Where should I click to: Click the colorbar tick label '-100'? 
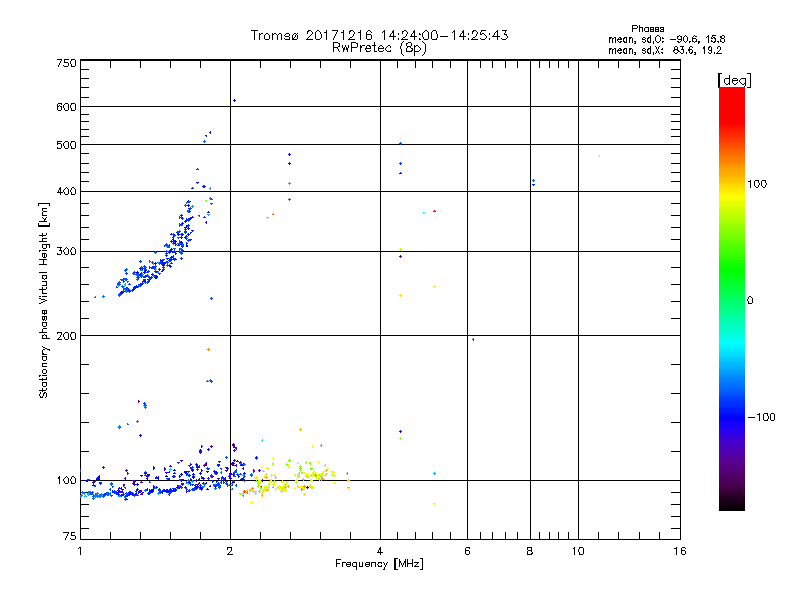coord(761,417)
